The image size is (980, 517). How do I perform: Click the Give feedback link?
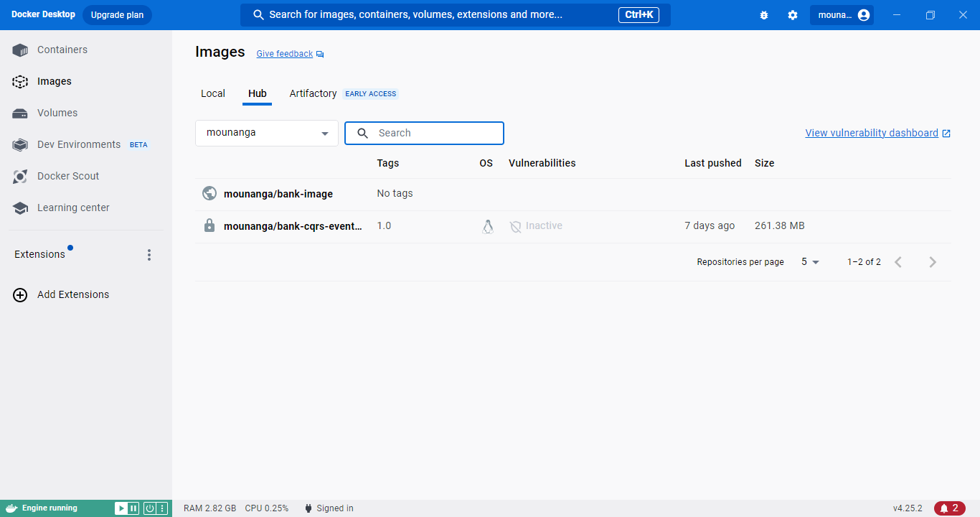pos(285,54)
